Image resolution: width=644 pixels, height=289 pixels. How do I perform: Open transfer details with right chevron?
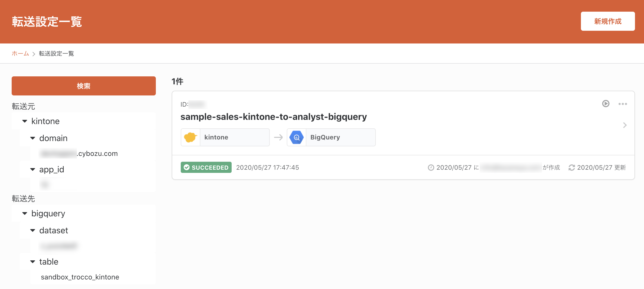[x=625, y=125]
